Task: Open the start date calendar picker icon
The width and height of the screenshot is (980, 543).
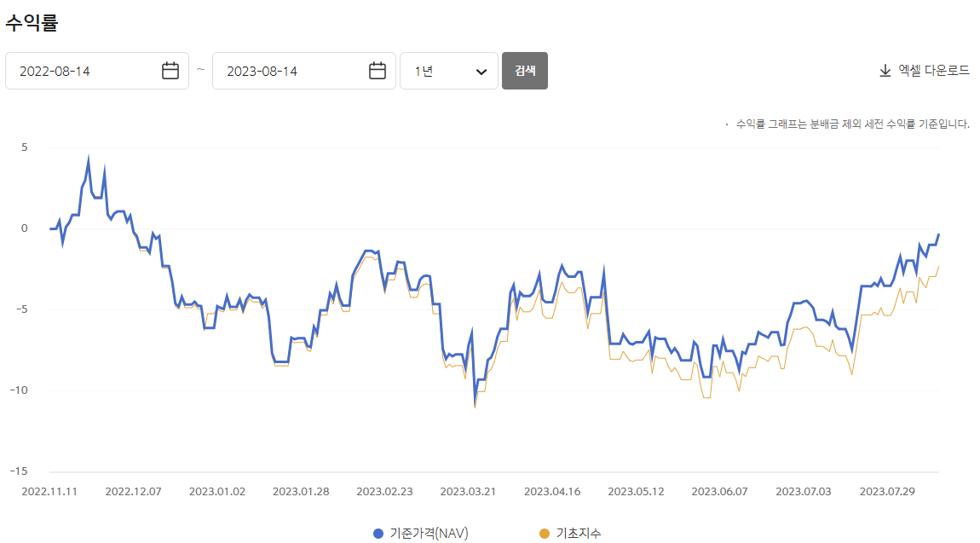Action: coord(170,71)
